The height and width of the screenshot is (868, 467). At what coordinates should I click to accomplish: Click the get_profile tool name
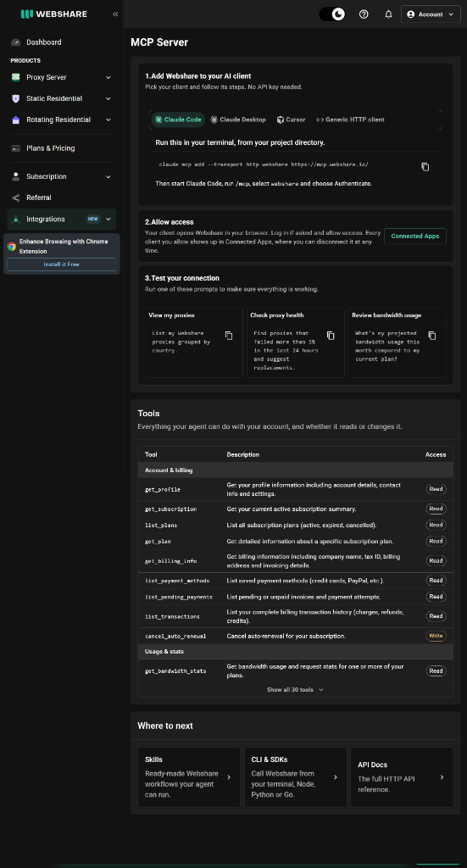click(163, 489)
